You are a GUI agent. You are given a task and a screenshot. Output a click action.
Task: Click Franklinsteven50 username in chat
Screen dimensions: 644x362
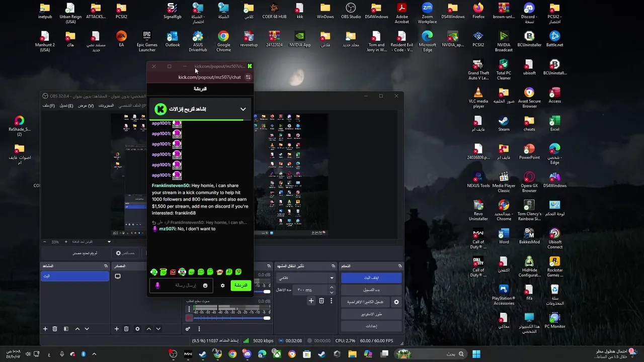click(x=171, y=186)
